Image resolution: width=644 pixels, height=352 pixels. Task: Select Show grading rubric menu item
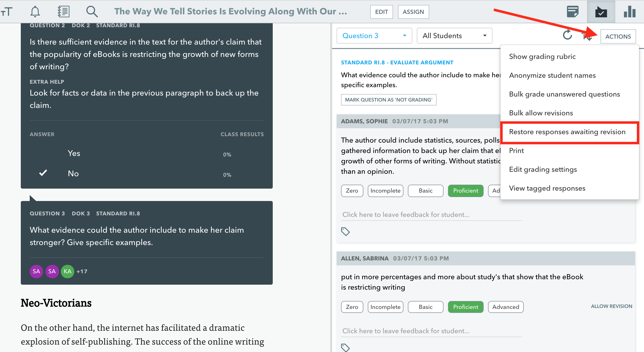542,56
